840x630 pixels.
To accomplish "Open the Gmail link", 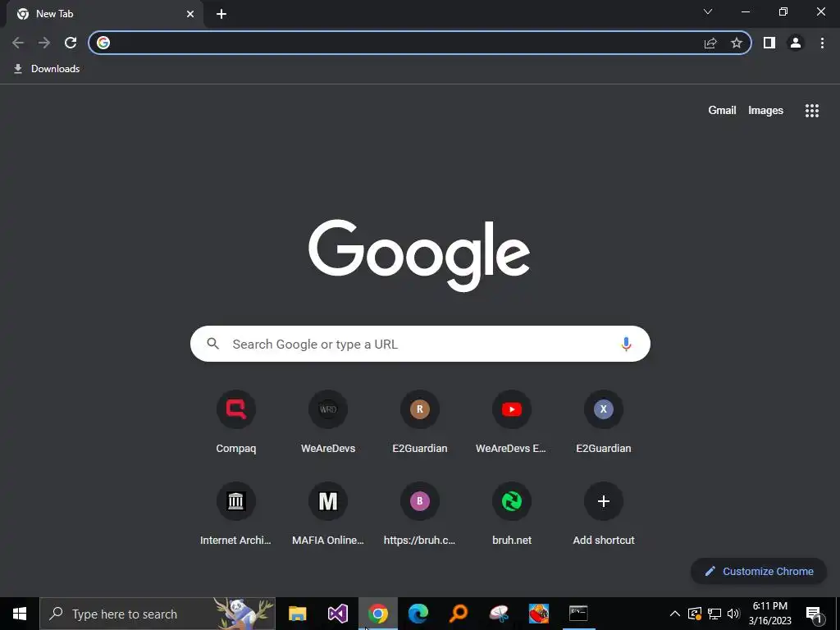I will click(722, 111).
